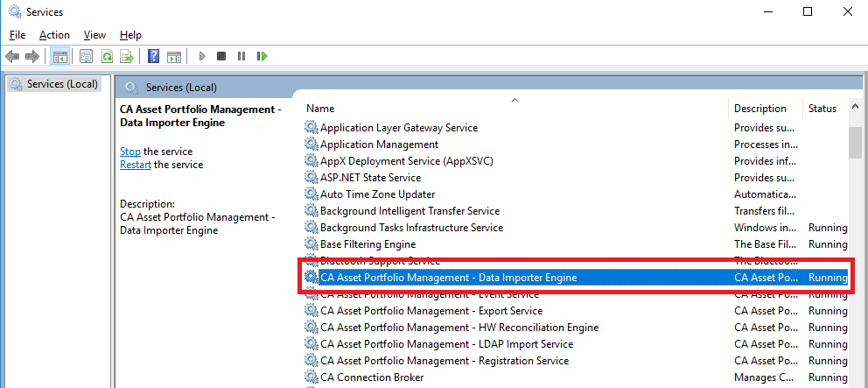
Task: Click the Forward arrow in toolbar
Action: point(32,56)
